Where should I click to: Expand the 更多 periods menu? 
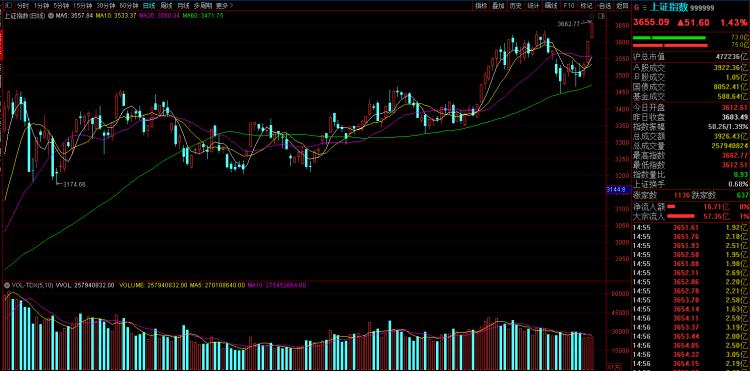coord(224,6)
